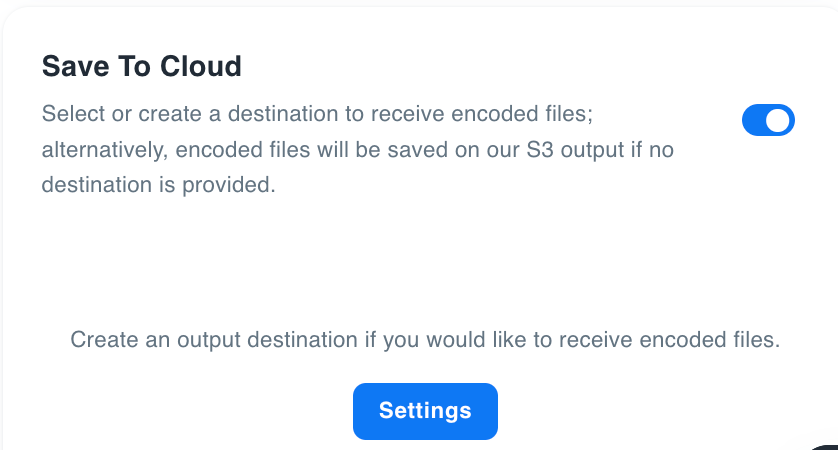The image size is (838, 450).
Task: Click the "Select or create a destination" text
Action: coord(200,113)
